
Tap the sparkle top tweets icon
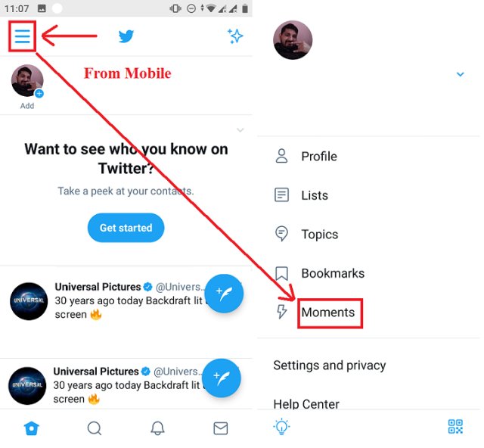pyautogui.click(x=235, y=36)
